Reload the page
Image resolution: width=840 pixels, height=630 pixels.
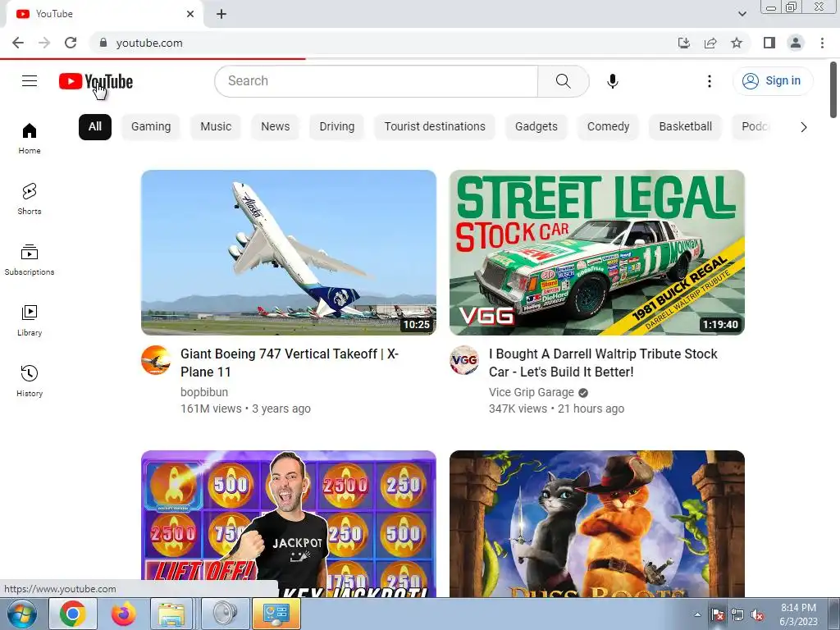click(71, 43)
